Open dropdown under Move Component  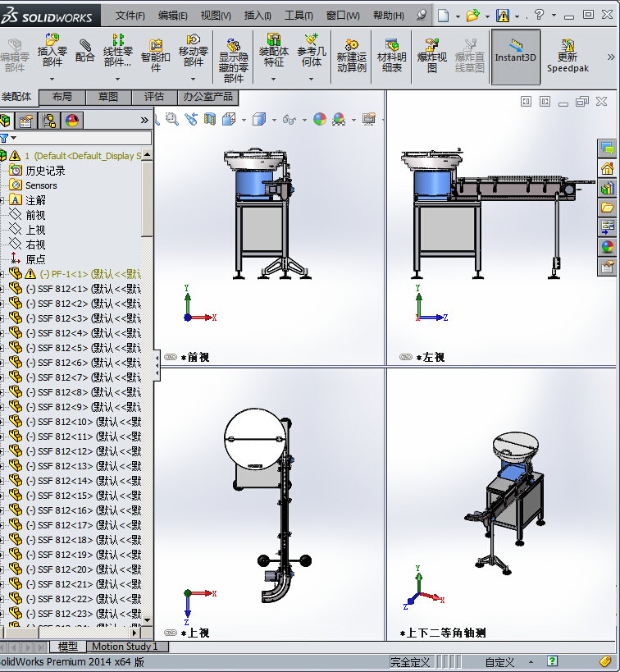click(193, 80)
